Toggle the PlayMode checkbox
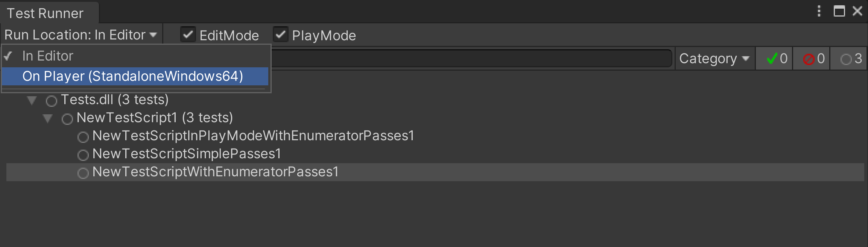The height and width of the screenshot is (247, 868). coord(280,35)
